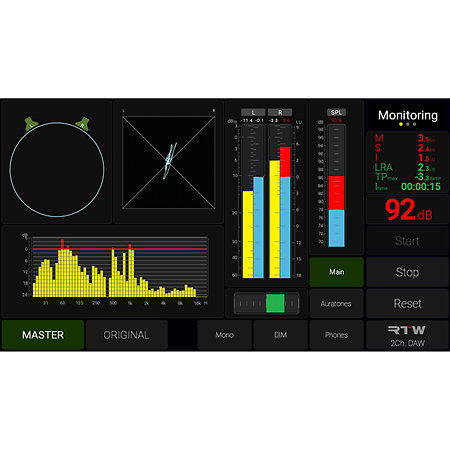Select the second page indicator dot
This screenshot has height=450, width=450.
click(x=408, y=124)
